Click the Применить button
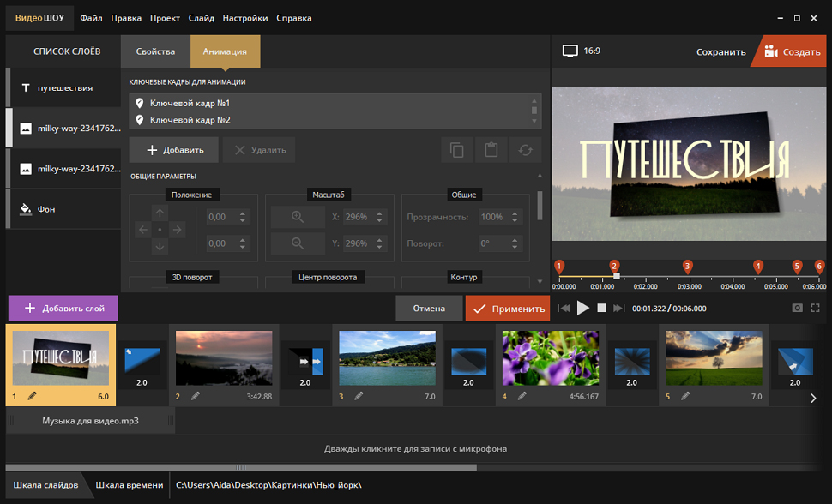 click(508, 309)
